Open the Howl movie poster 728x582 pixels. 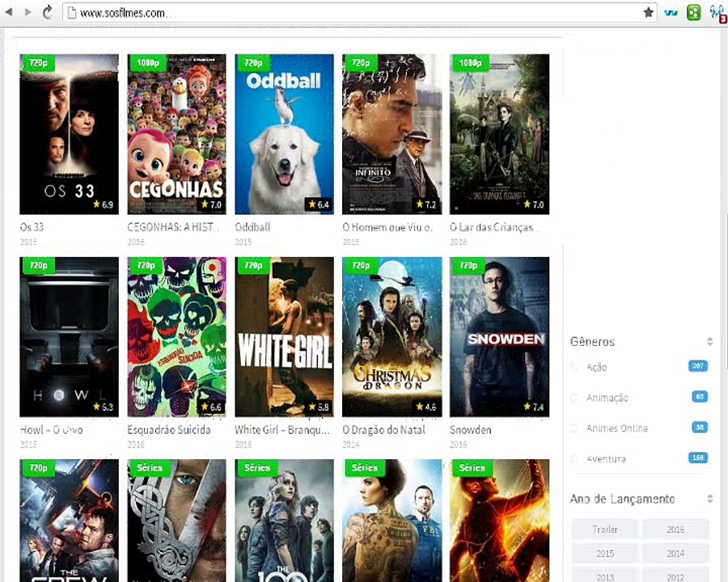pyautogui.click(x=70, y=337)
